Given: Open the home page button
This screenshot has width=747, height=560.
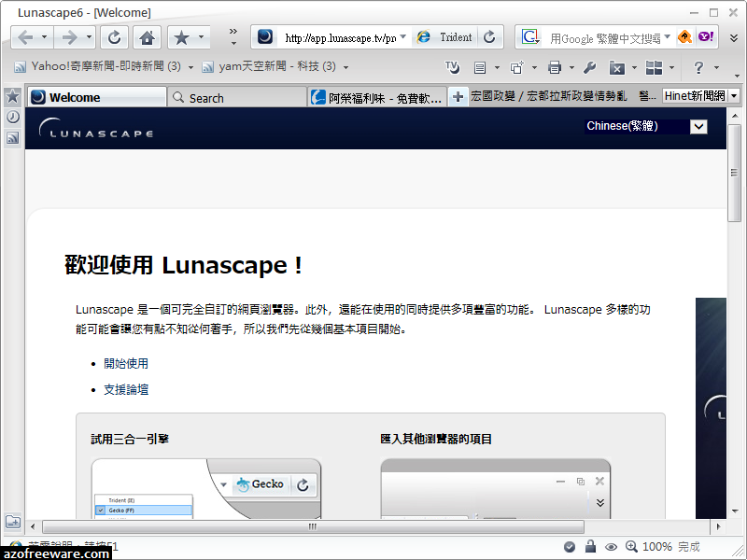Looking at the screenshot, I should tap(147, 37).
